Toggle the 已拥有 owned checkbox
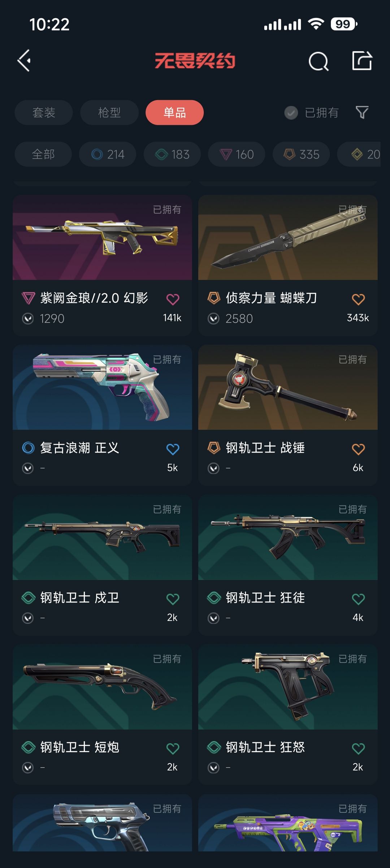This screenshot has height=868, width=390. (291, 113)
